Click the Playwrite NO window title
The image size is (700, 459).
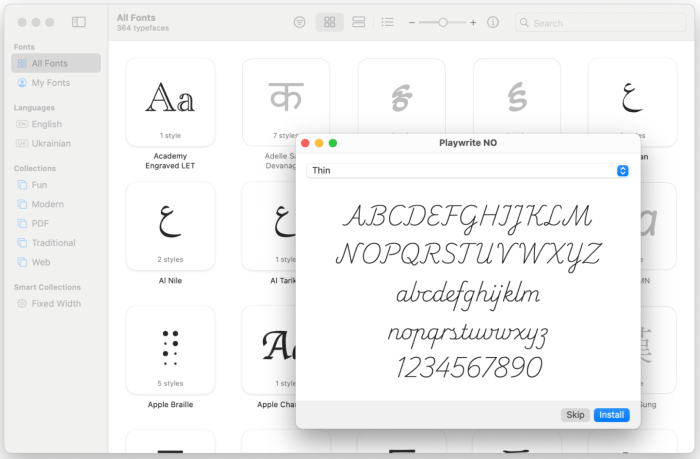point(468,143)
